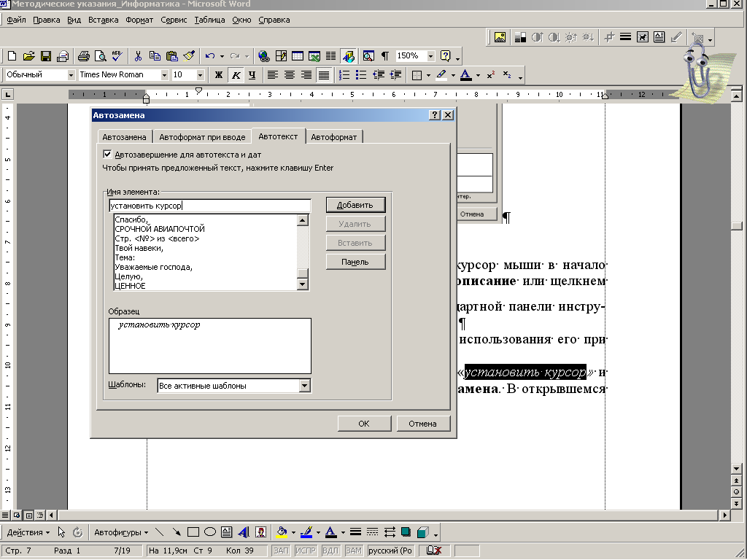
Task: Copy selection with the toolbar icon
Action: coord(155,56)
